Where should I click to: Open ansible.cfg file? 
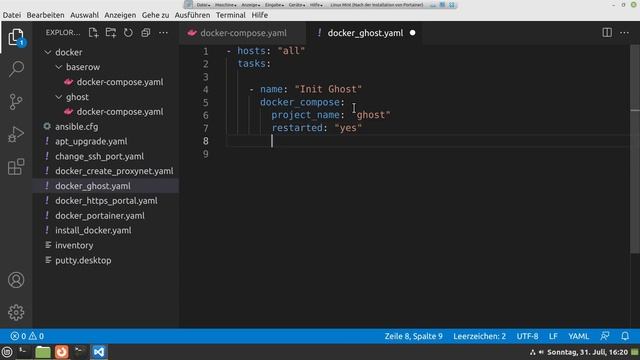tap(76, 127)
